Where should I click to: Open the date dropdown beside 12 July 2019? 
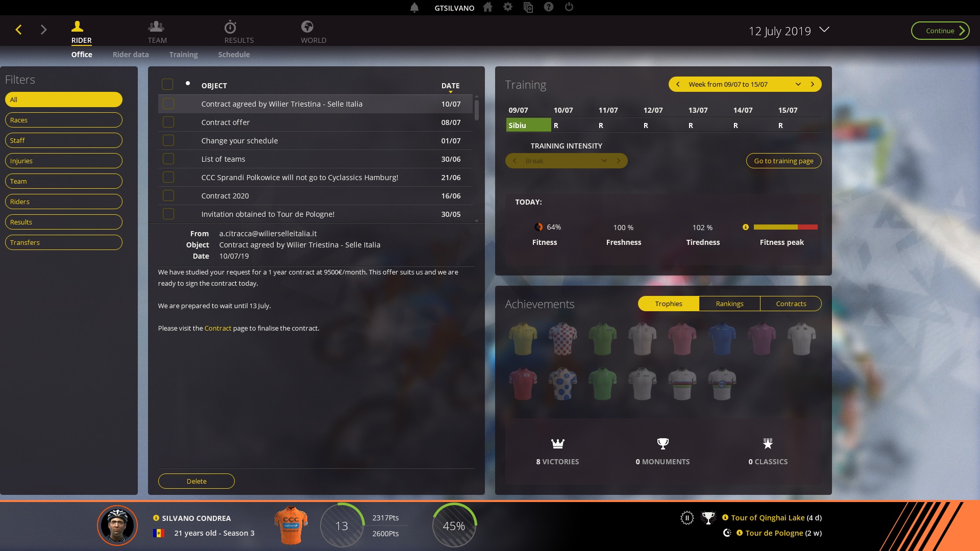click(x=824, y=30)
